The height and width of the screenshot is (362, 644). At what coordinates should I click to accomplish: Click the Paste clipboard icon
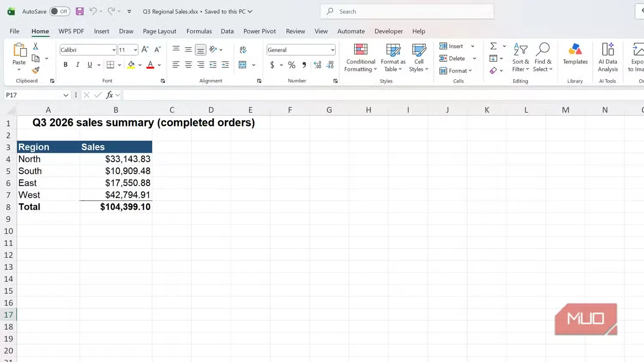[19, 50]
